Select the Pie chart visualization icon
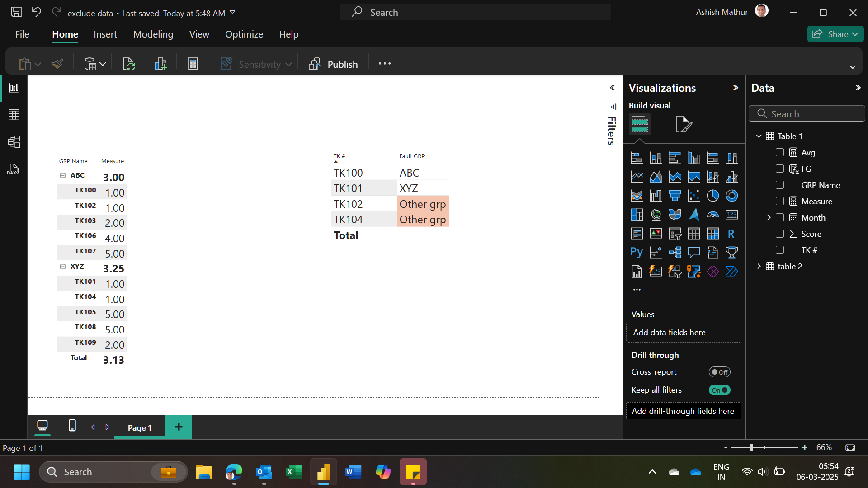868x488 pixels. (713, 196)
